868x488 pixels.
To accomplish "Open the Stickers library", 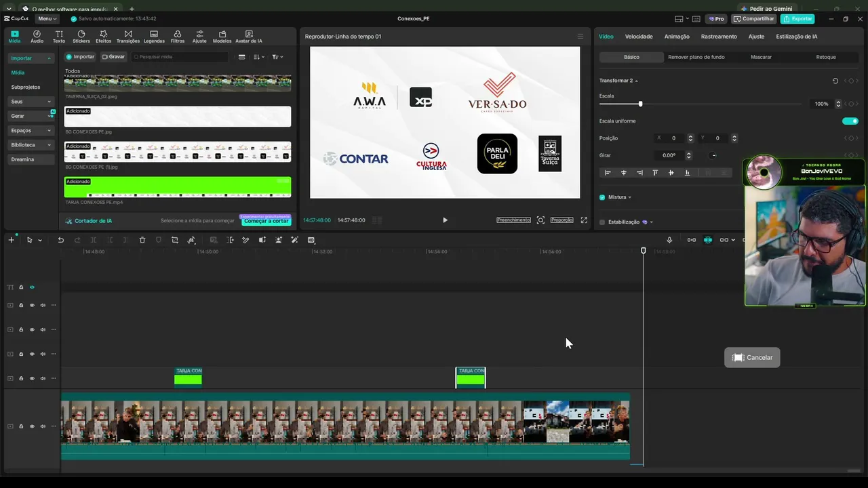I will (x=81, y=37).
